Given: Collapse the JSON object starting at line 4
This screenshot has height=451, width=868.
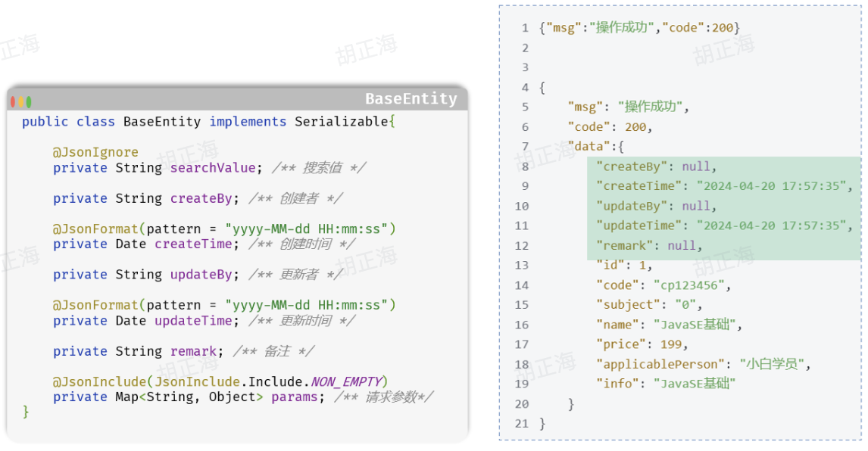Looking at the screenshot, I should pyautogui.click(x=542, y=87).
